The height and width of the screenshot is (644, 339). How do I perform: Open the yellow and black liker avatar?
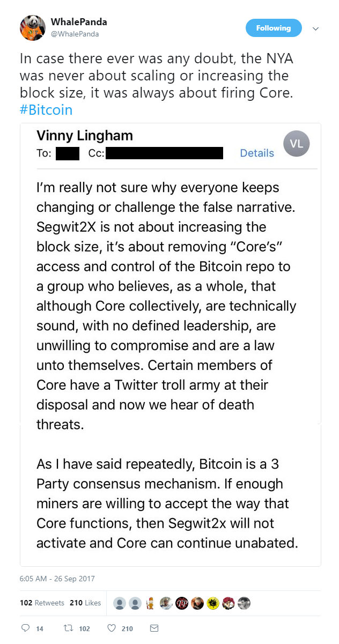coord(213,603)
